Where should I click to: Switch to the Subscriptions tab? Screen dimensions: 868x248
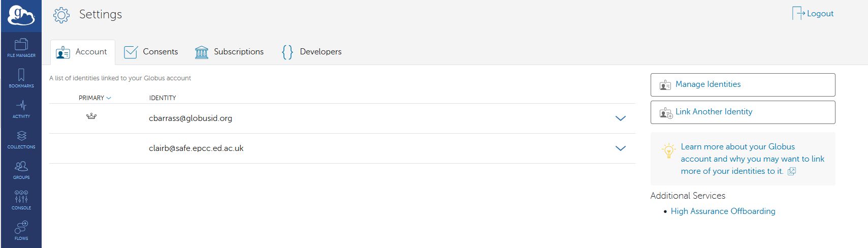click(x=229, y=52)
